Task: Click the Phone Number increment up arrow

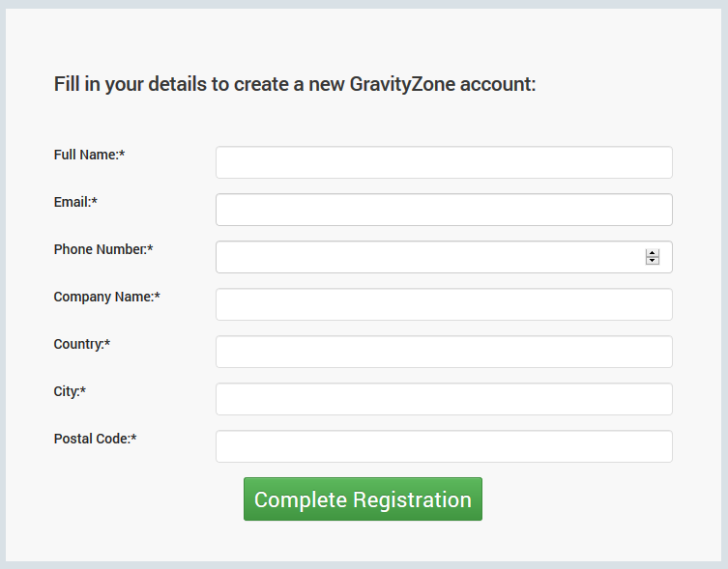Action: pyautogui.click(x=653, y=253)
